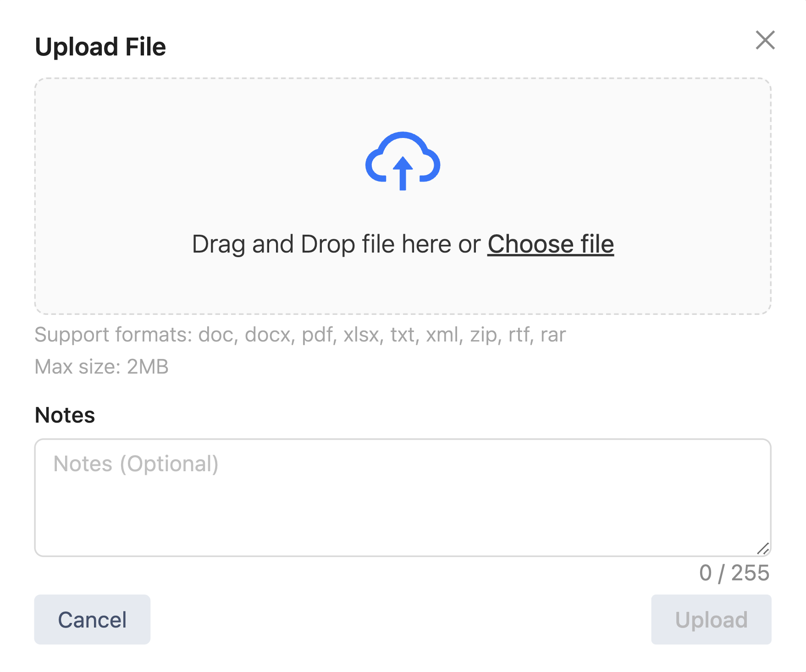This screenshot has width=806, height=672.
Task: Click the upward arrow inside the cloud
Action: pos(403,173)
